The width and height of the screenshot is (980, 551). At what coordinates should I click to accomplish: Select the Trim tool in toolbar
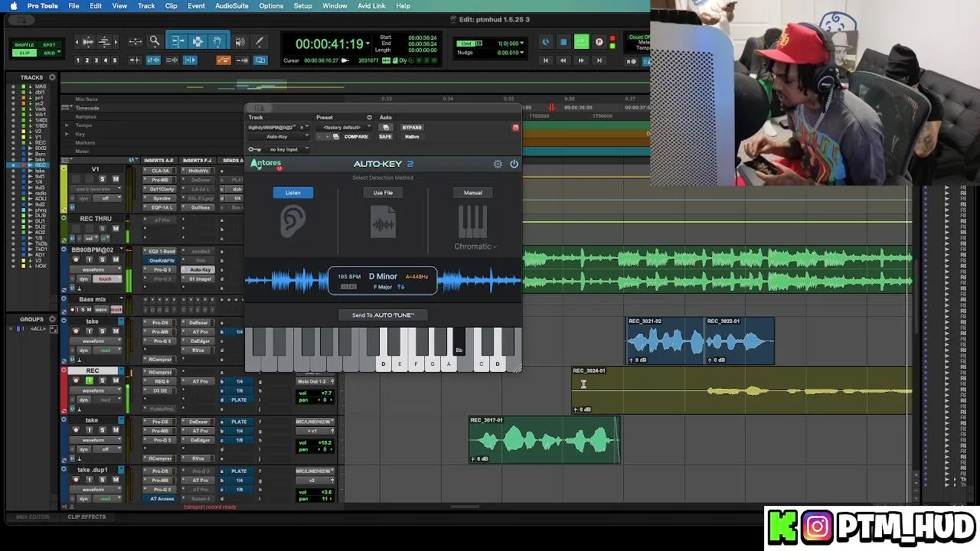pyautogui.click(x=177, y=41)
